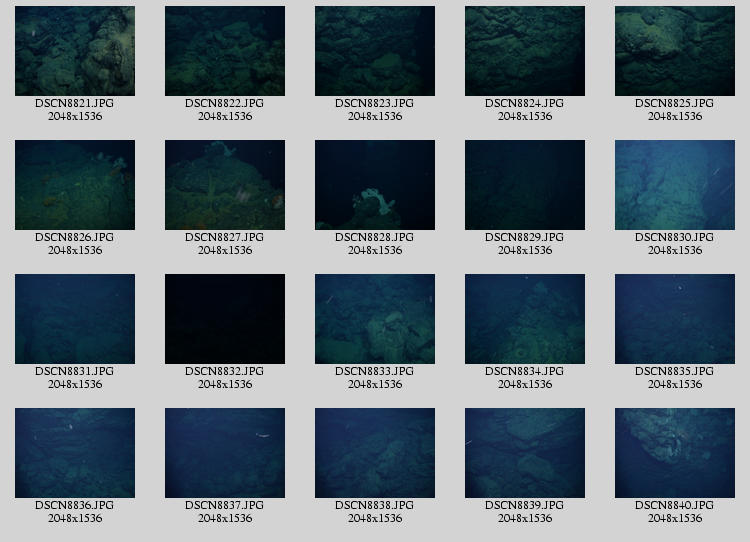Open thumbnail image DSCN8823.JPG
The width and height of the screenshot is (750, 542).
point(375,51)
